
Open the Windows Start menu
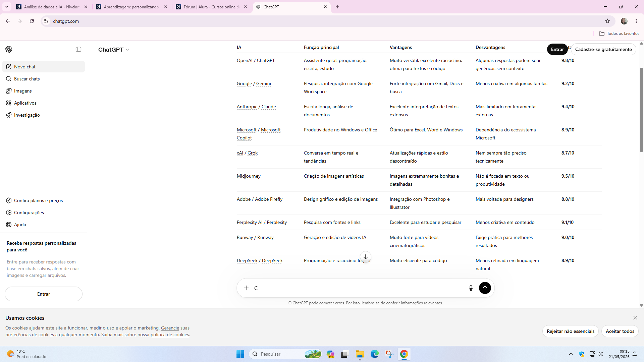(x=240, y=354)
